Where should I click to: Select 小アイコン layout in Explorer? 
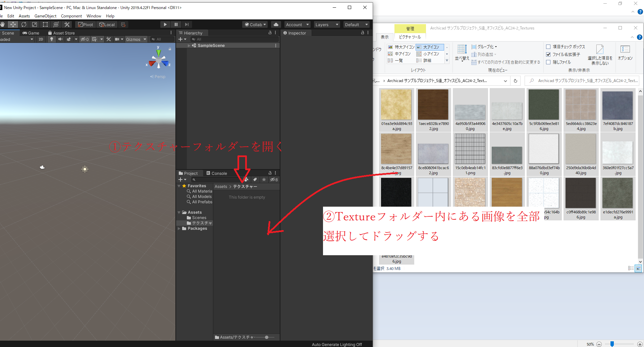(430, 54)
